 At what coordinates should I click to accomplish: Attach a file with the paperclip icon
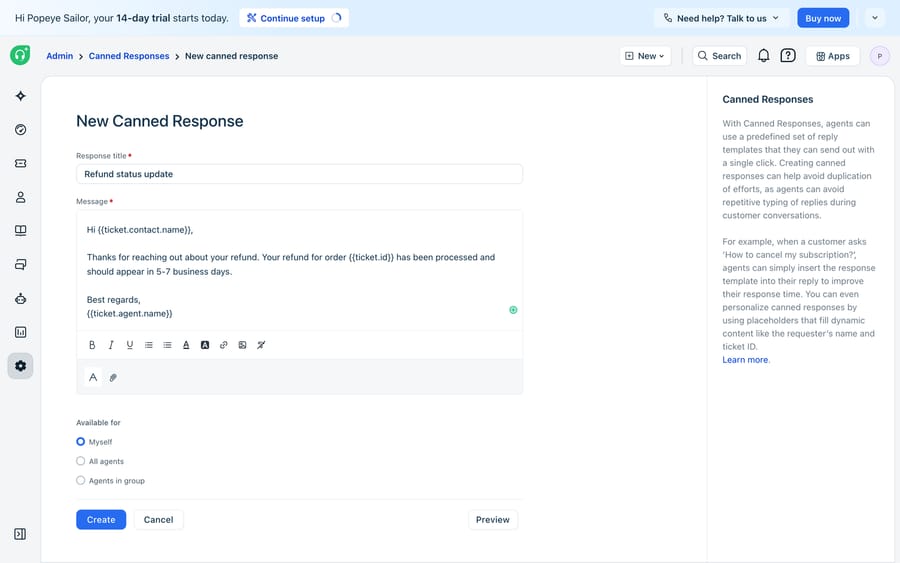(x=114, y=378)
